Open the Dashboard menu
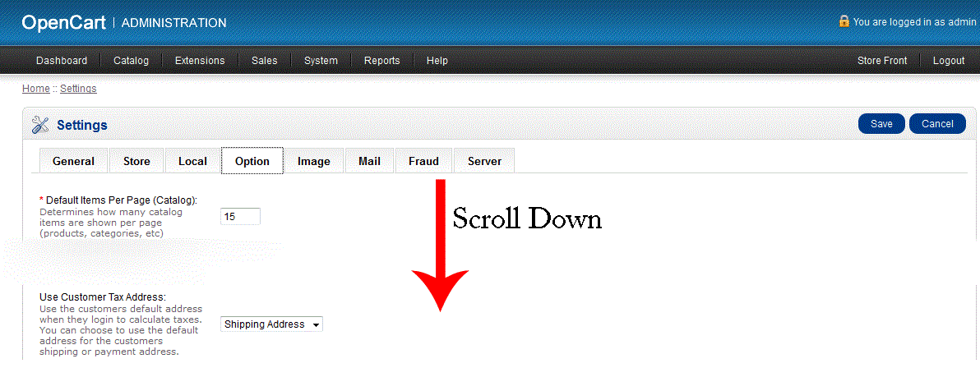The height and width of the screenshot is (377, 980). [x=62, y=61]
